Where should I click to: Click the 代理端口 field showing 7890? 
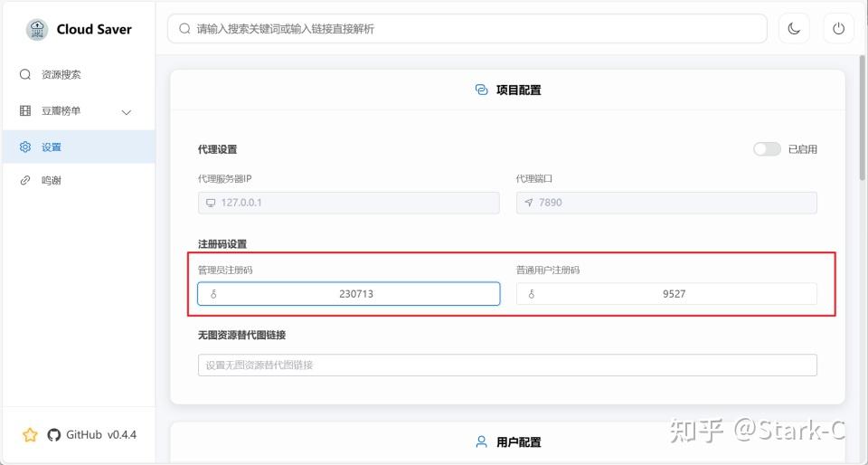(x=666, y=204)
